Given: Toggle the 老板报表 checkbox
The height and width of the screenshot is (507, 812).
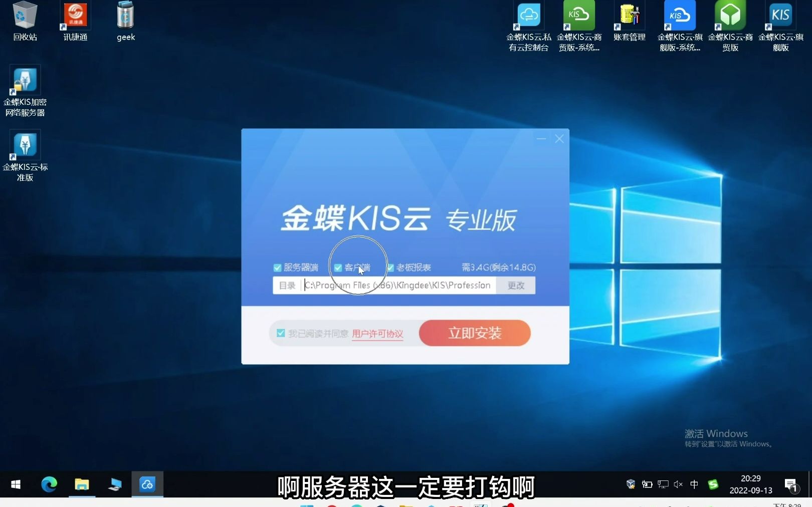Looking at the screenshot, I should 390,268.
